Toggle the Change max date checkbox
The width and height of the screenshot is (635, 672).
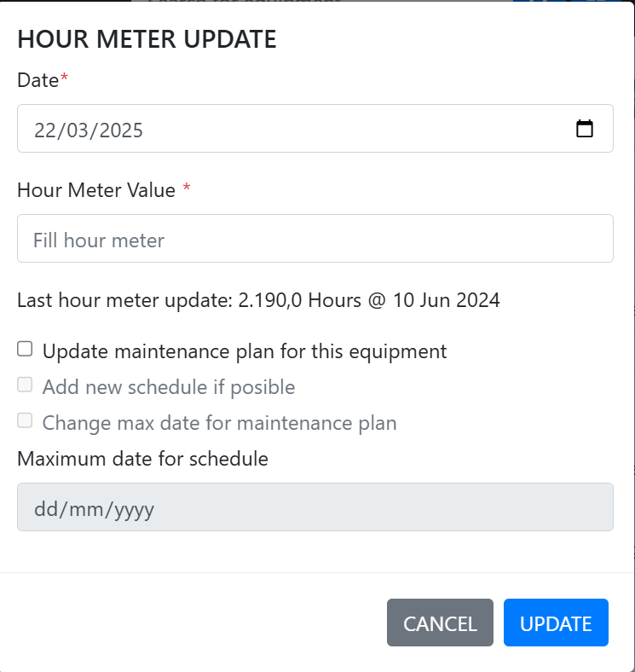coord(26,420)
